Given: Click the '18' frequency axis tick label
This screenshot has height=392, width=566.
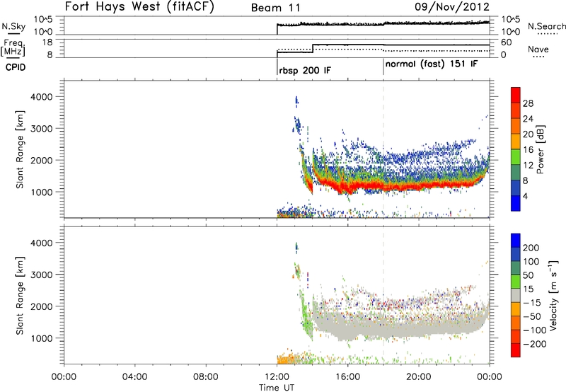Looking at the screenshot, I should coord(47,42).
